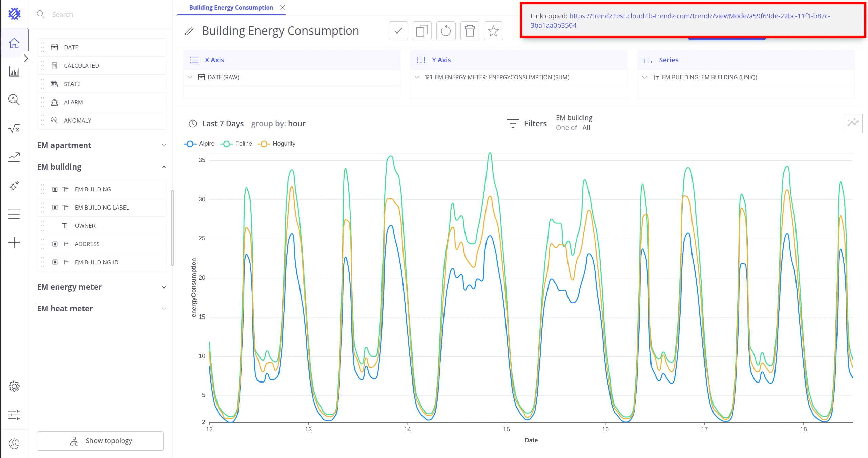Delete the view with the trash icon

[470, 31]
